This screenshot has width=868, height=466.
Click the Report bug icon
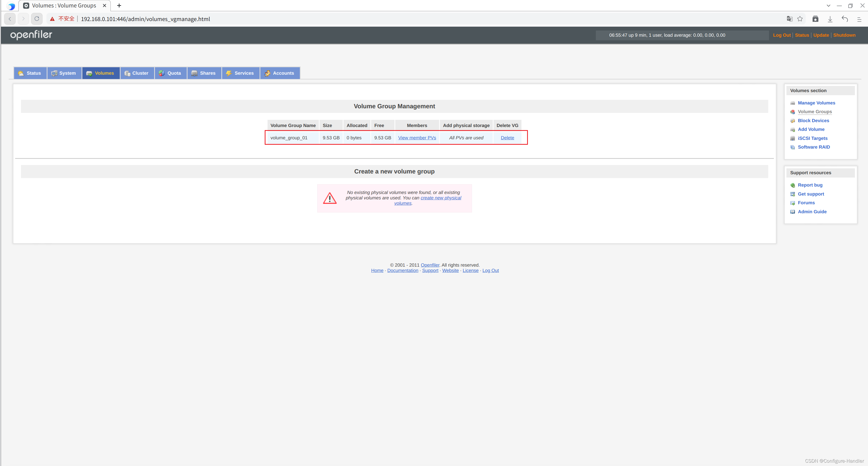click(793, 185)
